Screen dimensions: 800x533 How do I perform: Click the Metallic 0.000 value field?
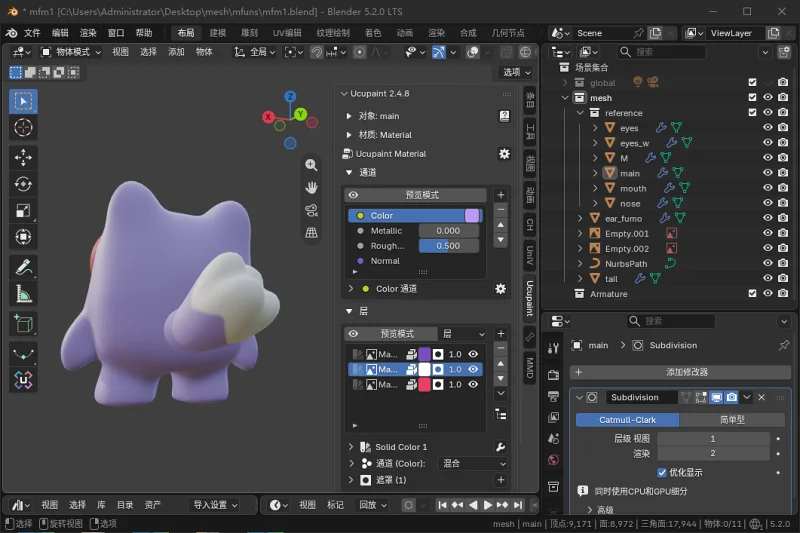pos(448,231)
